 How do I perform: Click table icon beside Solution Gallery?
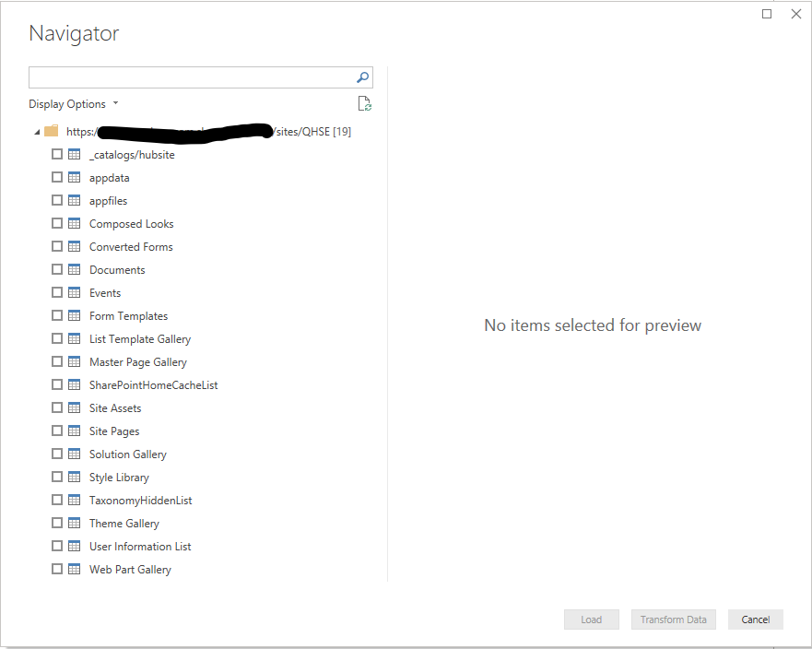[x=75, y=454]
